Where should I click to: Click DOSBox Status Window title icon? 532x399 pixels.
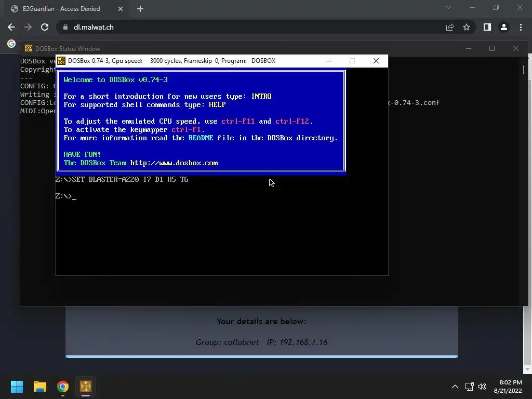[x=29, y=48]
